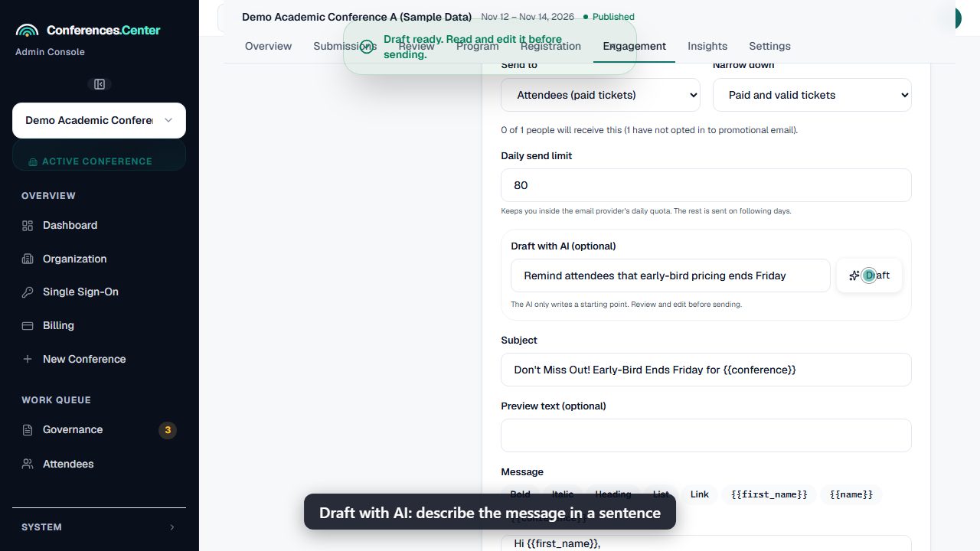
Task: Click the Draft with AI prompt field
Action: tap(671, 275)
